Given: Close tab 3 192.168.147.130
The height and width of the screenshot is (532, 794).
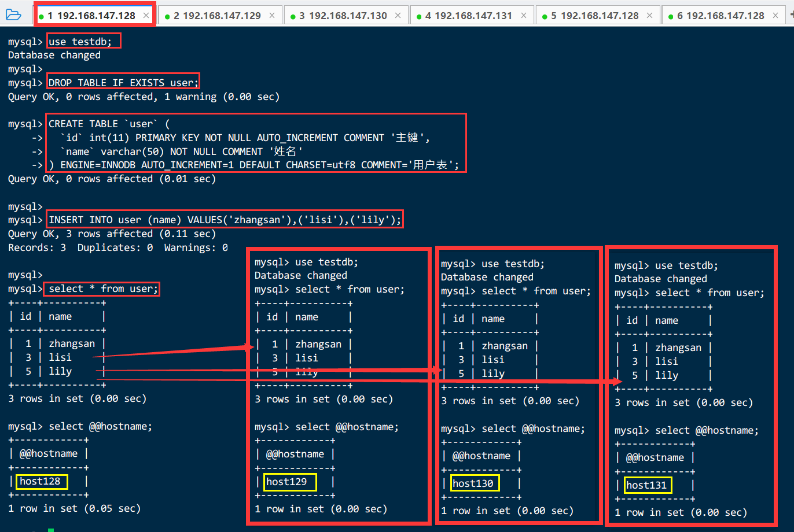Looking at the screenshot, I should pyautogui.click(x=398, y=16).
